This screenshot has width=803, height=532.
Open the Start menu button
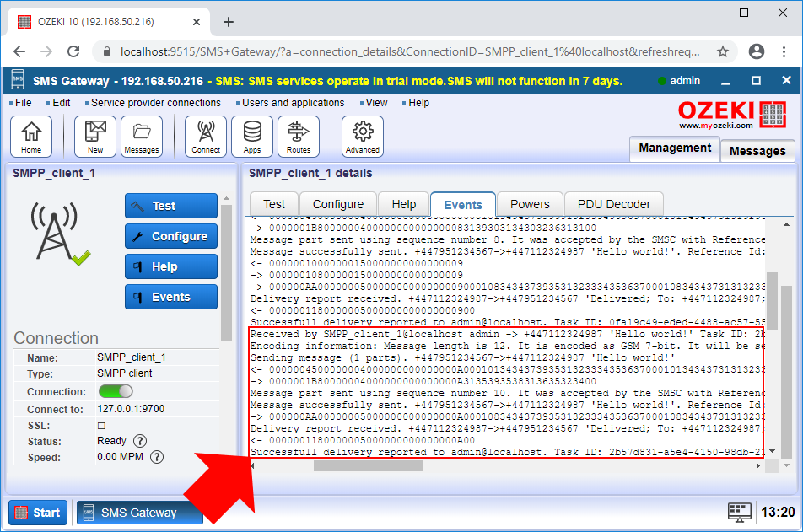38,513
